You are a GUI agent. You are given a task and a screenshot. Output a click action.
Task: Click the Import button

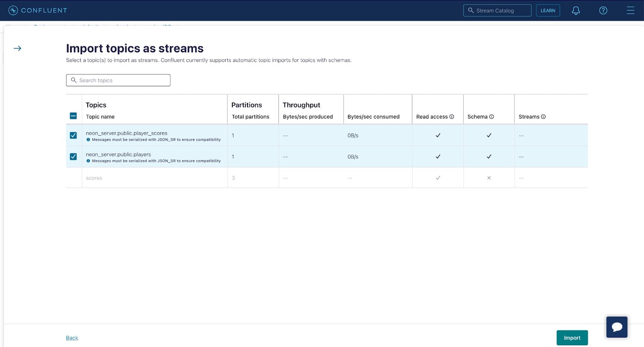[x=572, y=338]
